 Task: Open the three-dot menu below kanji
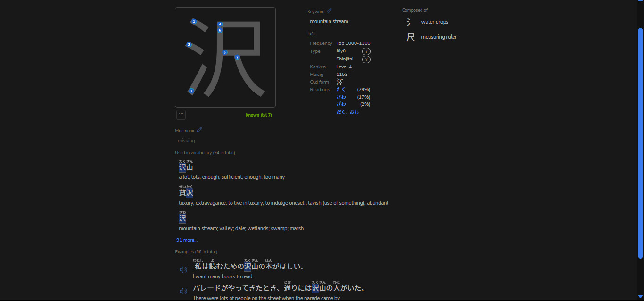click(181, 114)
